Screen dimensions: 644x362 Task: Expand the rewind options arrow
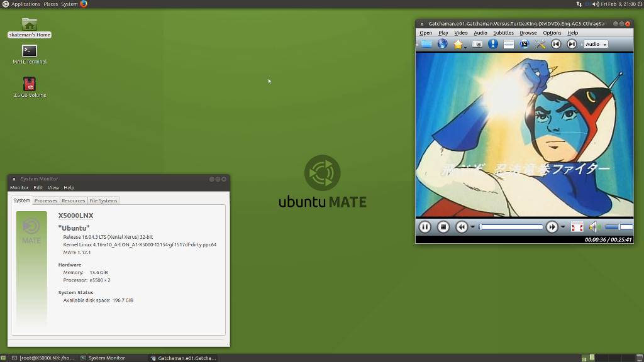(x=473, y=227)
